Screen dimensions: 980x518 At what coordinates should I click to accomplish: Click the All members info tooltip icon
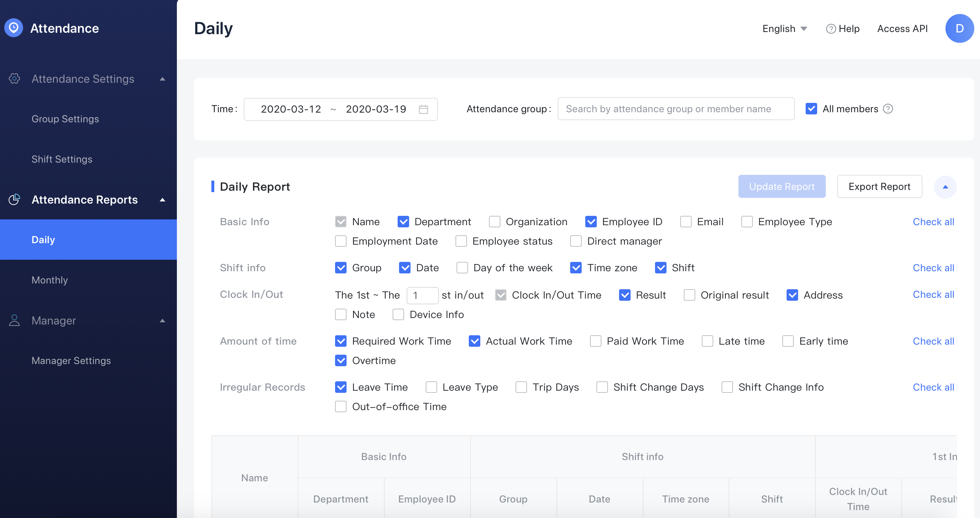click(888, 109)
